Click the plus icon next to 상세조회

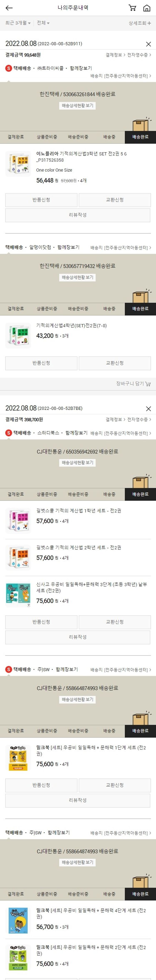point(149,23)
